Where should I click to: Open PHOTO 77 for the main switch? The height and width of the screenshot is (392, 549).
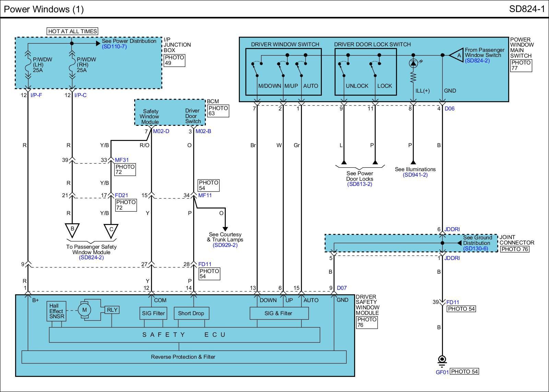(521, 65)
